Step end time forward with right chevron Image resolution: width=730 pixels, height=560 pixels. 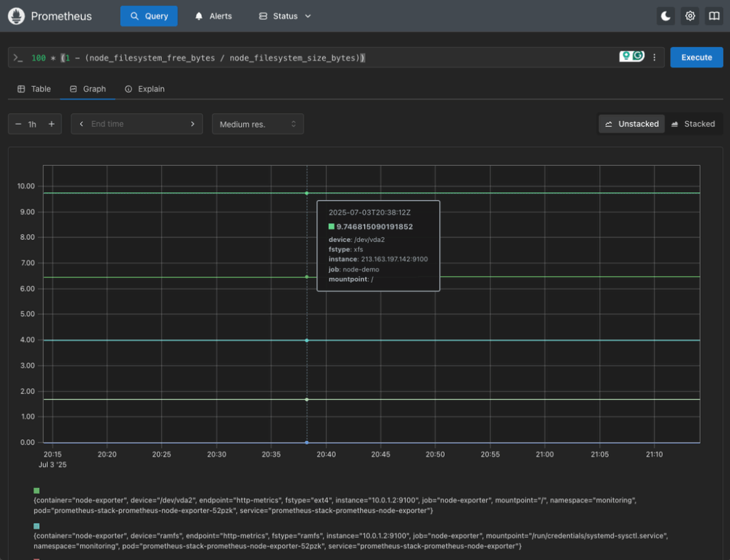pos(192,124)
